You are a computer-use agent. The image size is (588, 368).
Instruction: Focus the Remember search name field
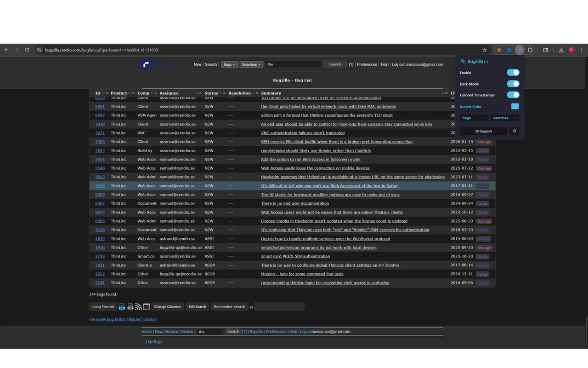click(x=279, y=306)
